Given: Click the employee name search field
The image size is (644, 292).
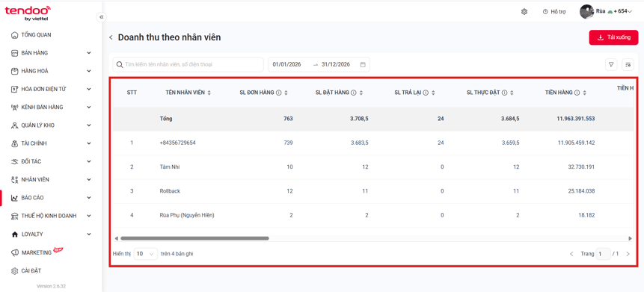Looking at the screenshot, I should (x=188, y=64).
